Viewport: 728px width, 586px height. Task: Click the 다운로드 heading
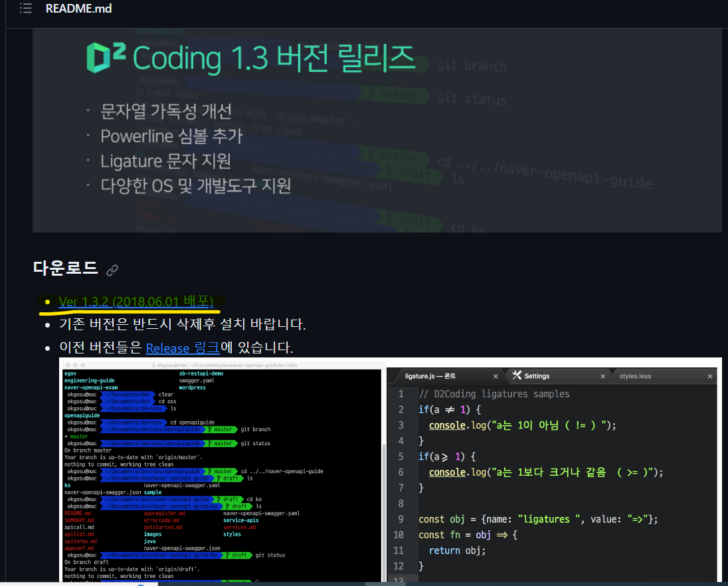pyautogui.click(x=66, y=268)
